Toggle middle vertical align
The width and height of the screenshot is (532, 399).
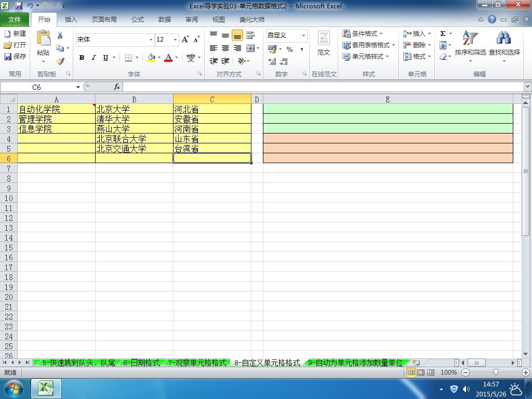(225, 35)
